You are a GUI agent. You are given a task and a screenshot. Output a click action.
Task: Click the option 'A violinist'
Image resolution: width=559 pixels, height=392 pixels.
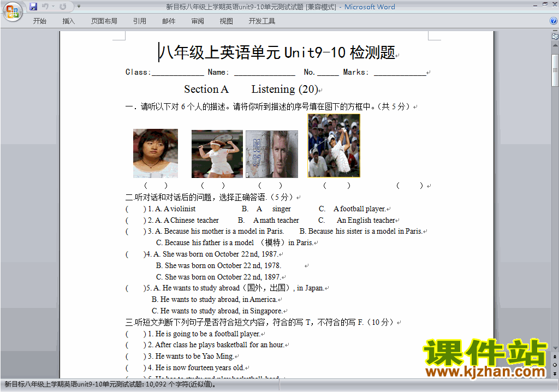[179, 209]
